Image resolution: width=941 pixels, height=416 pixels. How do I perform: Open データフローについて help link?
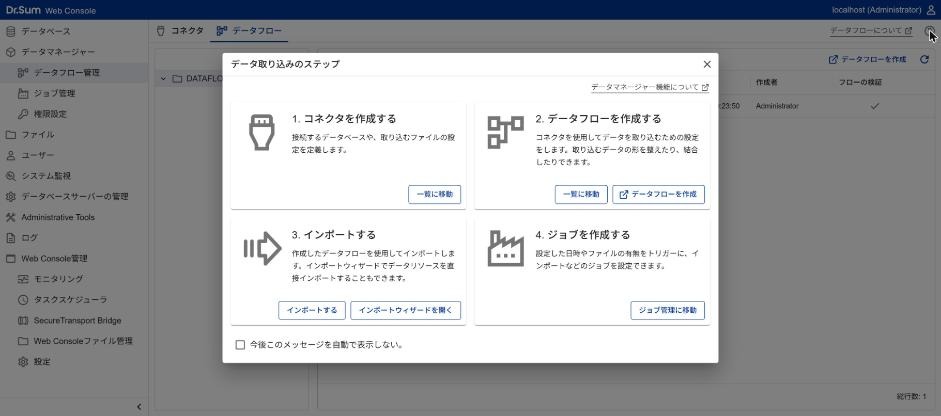pyautogui.click(x=871, y=31)
